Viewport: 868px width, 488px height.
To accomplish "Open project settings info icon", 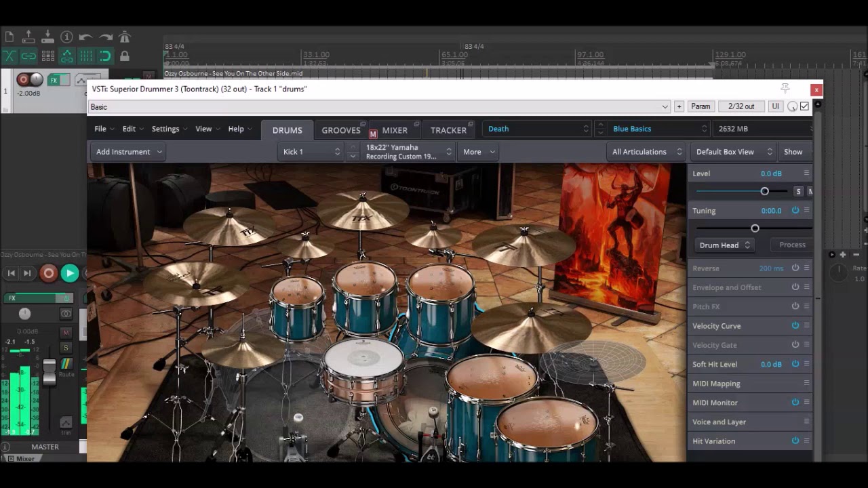I will 66,37.
